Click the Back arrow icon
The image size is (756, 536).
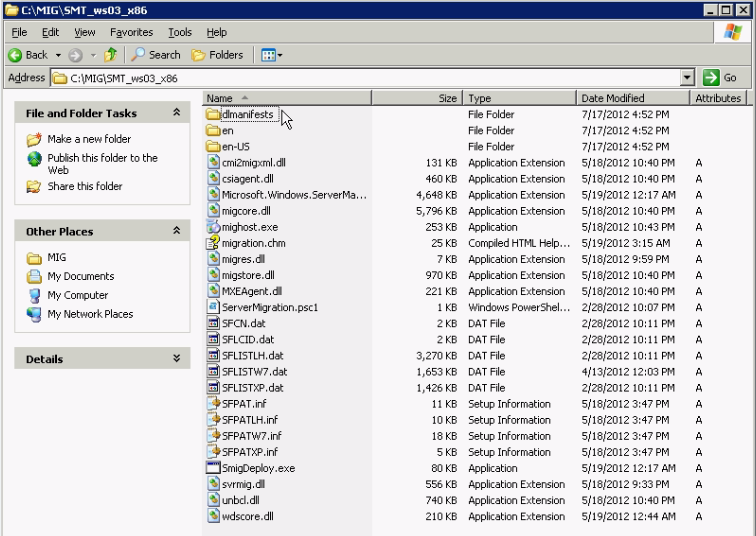(x=15, y=55)
